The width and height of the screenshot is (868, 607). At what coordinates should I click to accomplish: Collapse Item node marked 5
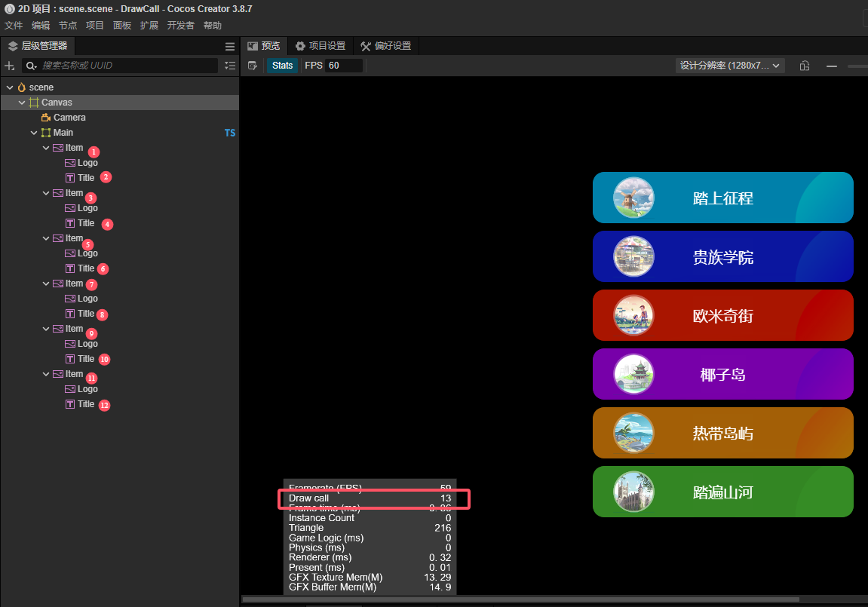pos(46,238)
